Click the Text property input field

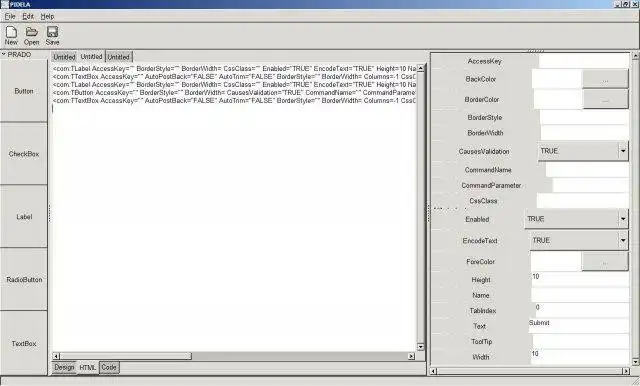click(579, 326)
